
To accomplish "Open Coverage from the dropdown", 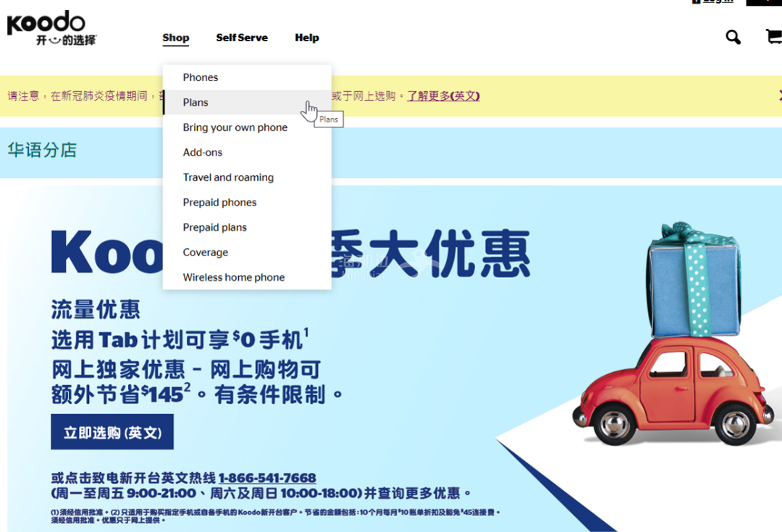I will (x=247, y=252).
